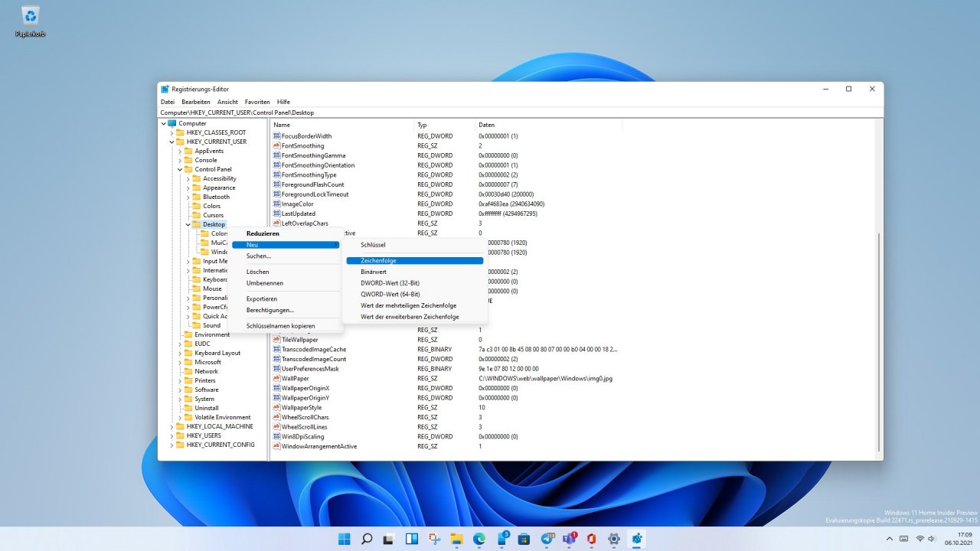
Task: Expand the Keyboard Layout key
Action: (x=180, y=353)
